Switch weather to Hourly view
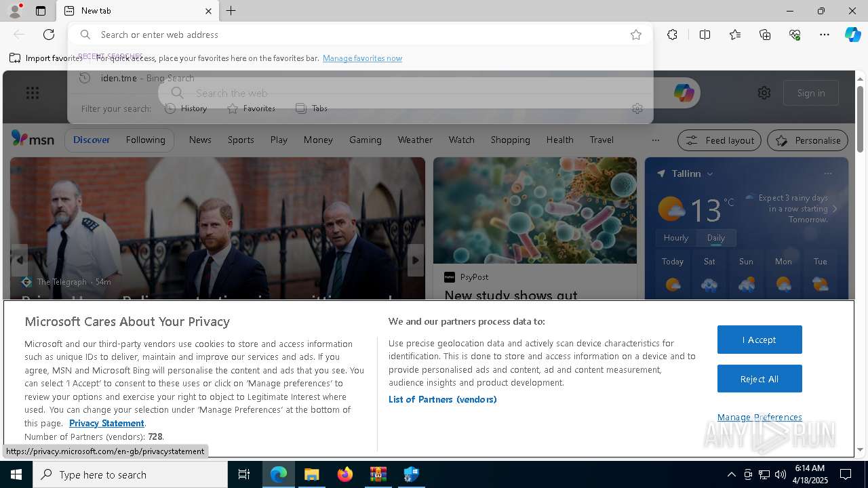The height and width of the screenshot is (488, 868). tap(676, 238)
